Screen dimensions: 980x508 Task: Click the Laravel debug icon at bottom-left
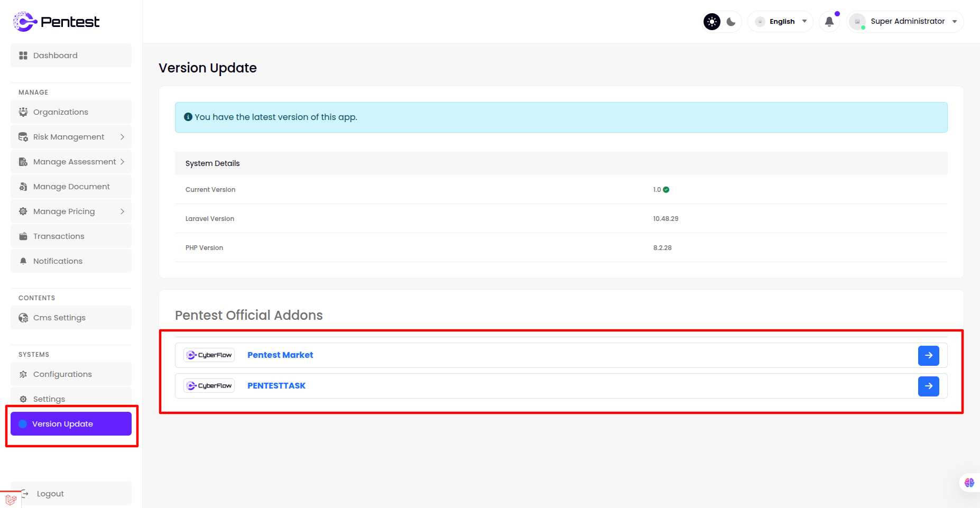point(11,500)
